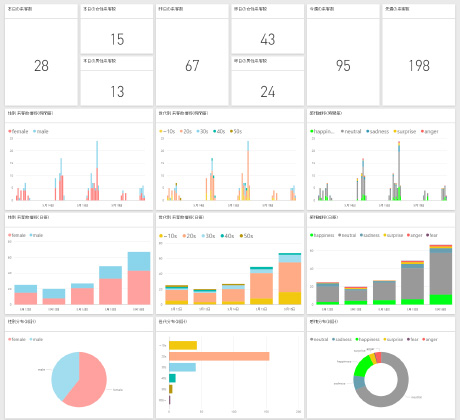The width and height of the screenshot is (460, 420).
Task: Select the card with value 15
Action: tap(117, 29)
